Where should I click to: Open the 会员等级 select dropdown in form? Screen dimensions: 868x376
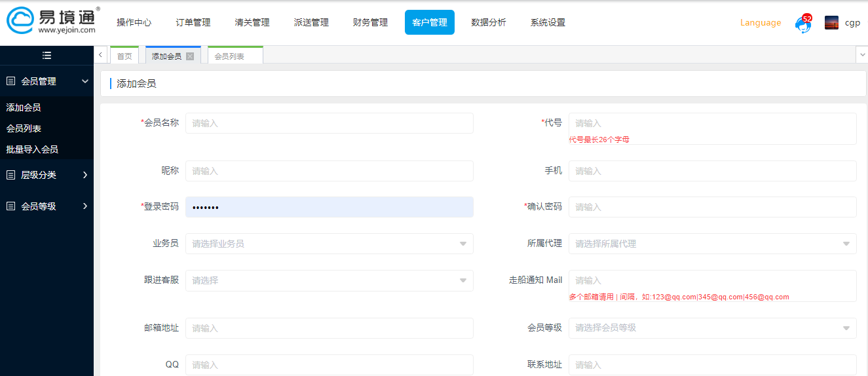click(x=712, y=328)
